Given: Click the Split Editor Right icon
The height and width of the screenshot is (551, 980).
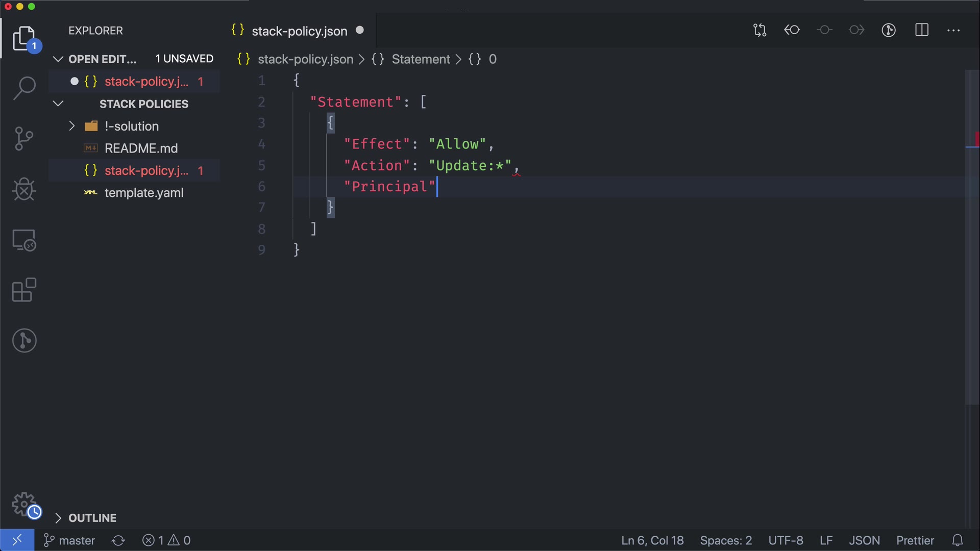Looking at the screenshot, I should 922,30.
